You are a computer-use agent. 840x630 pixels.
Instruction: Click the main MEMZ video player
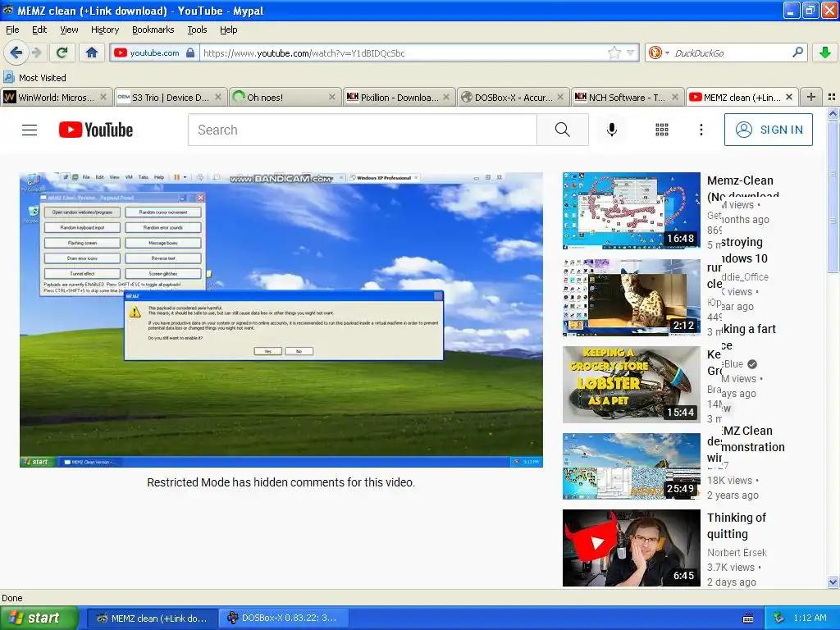pos(281,320)
